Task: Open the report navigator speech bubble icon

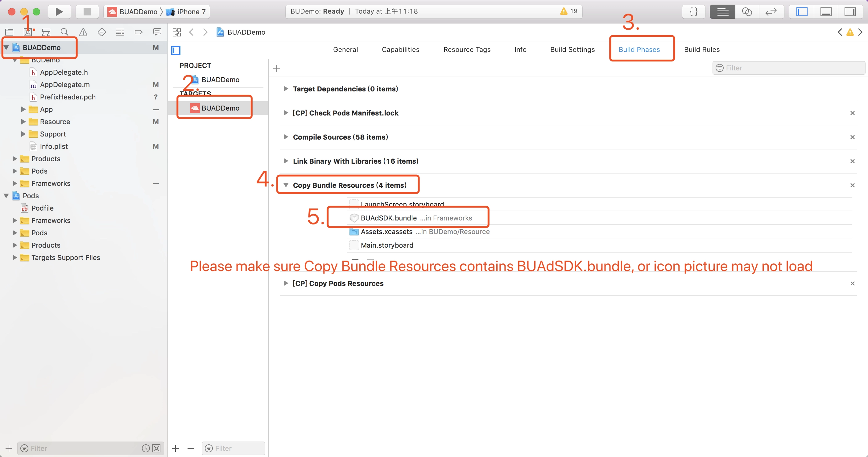Action: click(157, 32)
